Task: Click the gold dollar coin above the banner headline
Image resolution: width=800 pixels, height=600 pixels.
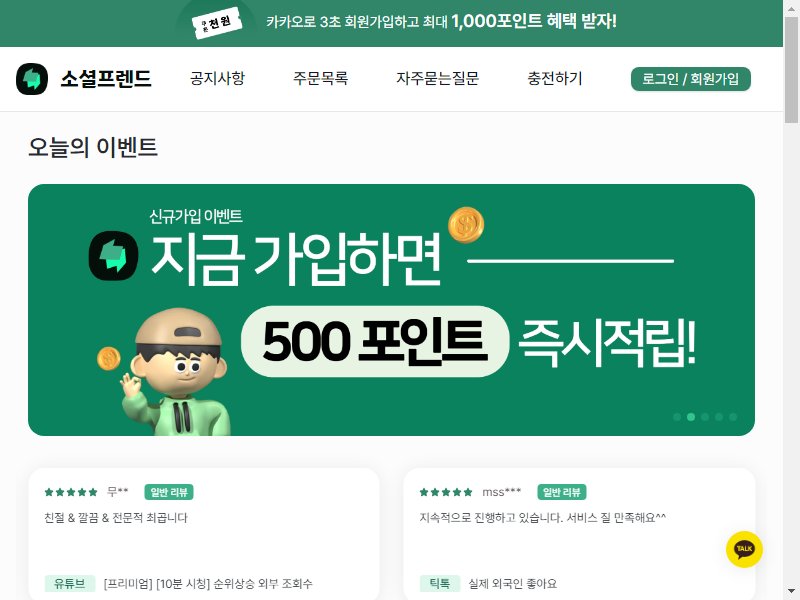Action: point(466,224)
